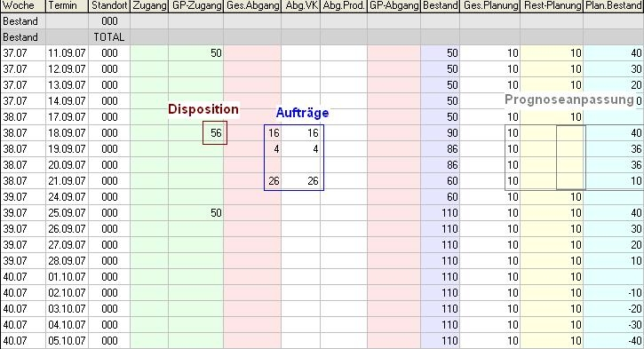Click the Disposition label
The image size is (644, 349).
pyautogui.click(x=203, y=109)
